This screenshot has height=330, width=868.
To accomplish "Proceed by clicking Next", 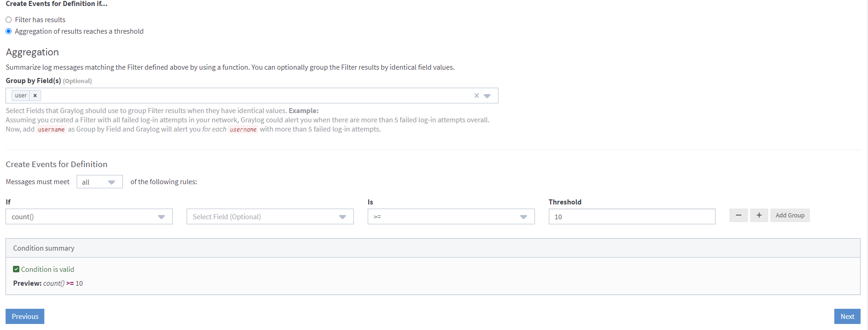I will (x=847, y=316).
